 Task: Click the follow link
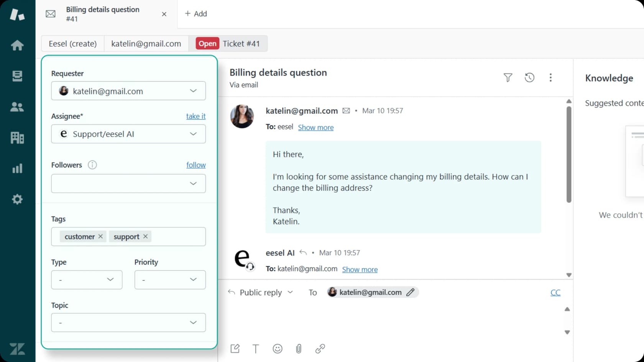[x=196, y=165]
